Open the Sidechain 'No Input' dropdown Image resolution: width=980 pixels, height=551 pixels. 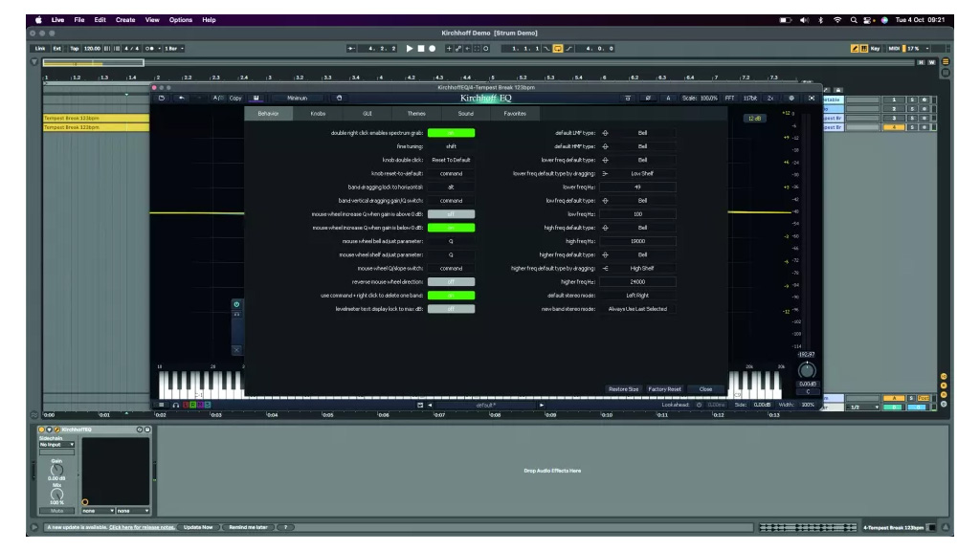[56, 445]
